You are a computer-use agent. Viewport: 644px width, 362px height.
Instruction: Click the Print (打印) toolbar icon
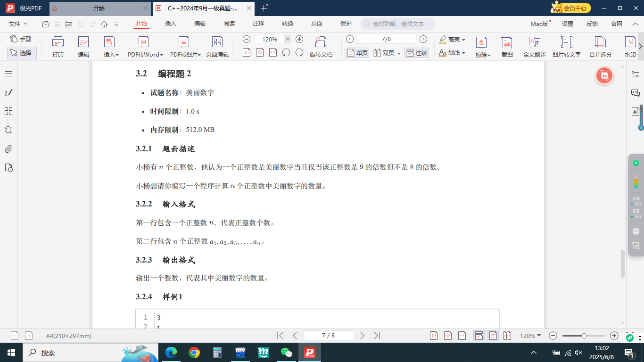pyautogui.click(x=58, y=47)
